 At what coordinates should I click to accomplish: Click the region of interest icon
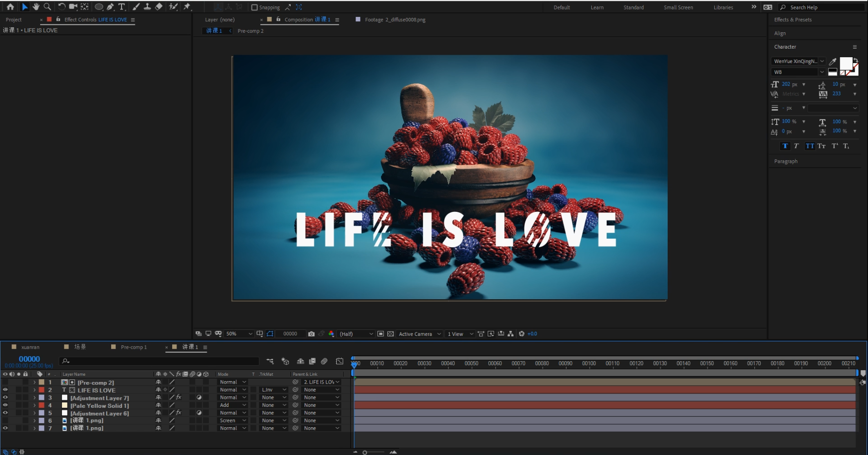click(380, 334)
